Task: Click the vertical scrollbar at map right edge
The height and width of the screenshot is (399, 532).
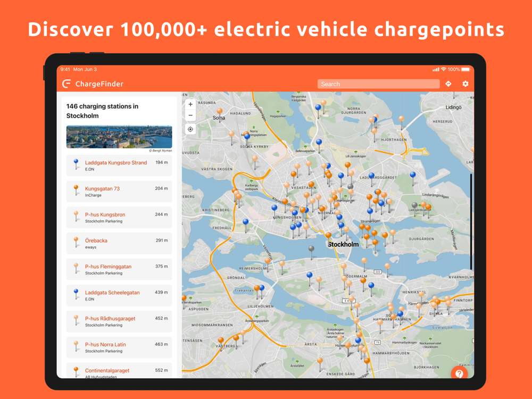Action: pyautogui.click(x=471, y=222)
